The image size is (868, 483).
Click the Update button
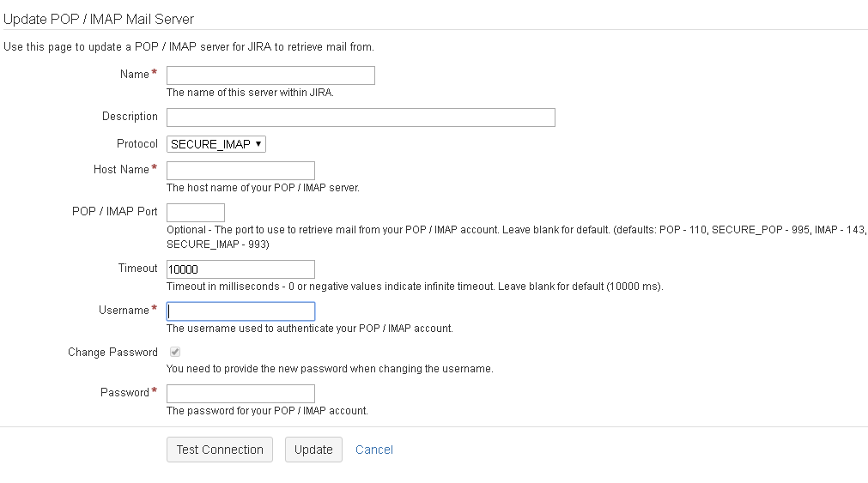pyautogui.click(x=313, y=450)
